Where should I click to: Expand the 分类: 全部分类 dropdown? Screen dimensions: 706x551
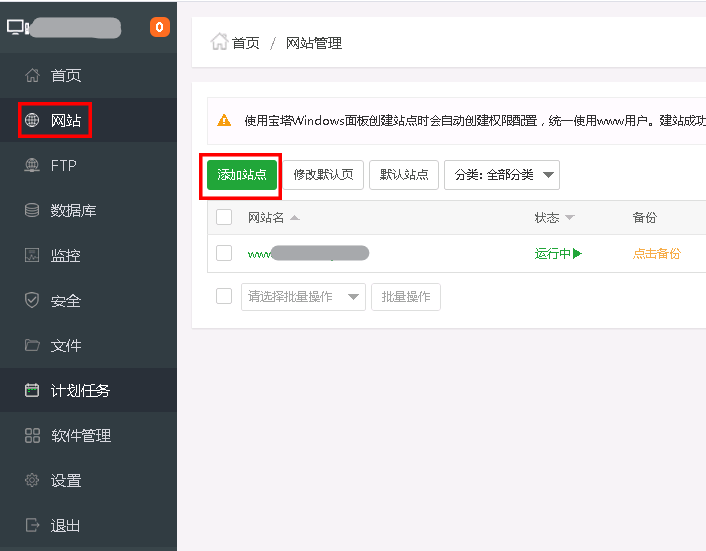502,175
